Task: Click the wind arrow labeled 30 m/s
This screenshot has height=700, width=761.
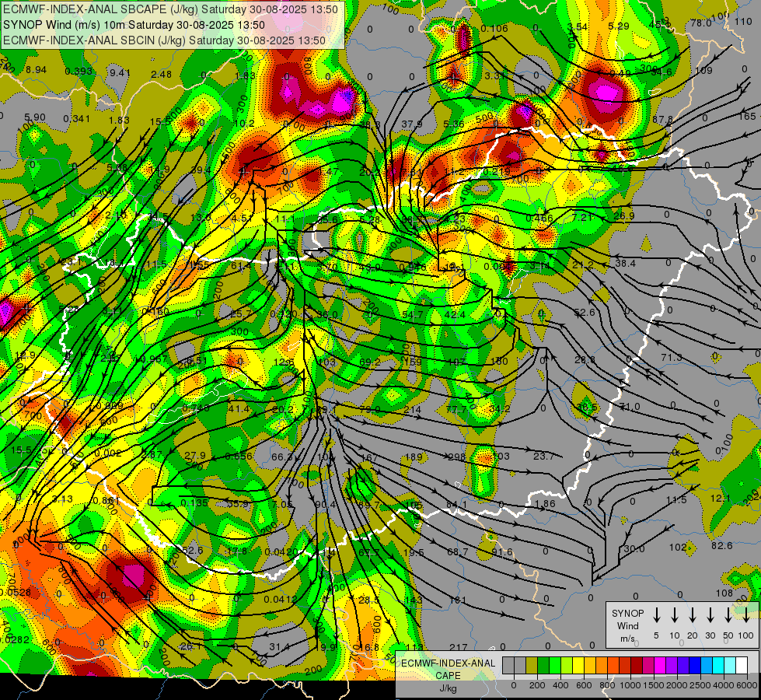Action: [710, 615]
